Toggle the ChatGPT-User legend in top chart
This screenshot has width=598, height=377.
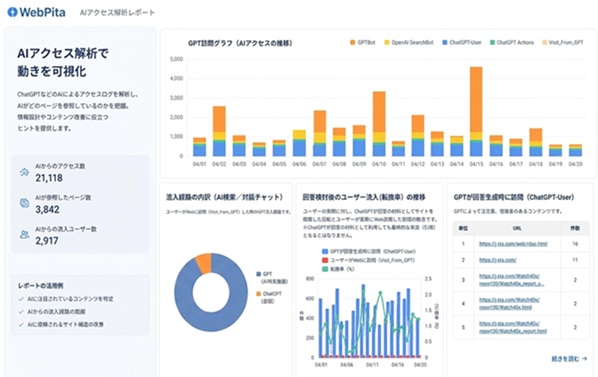click(462, 42)
